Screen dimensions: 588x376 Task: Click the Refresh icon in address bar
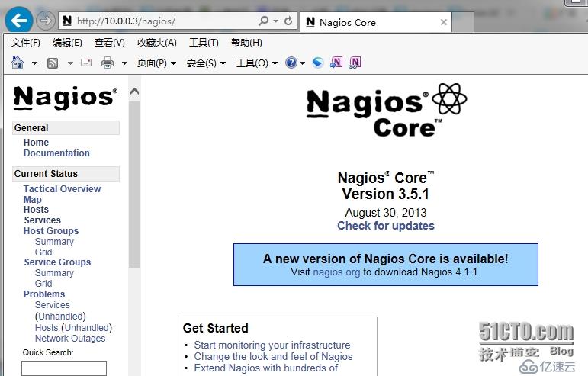(x=288, y=21)
